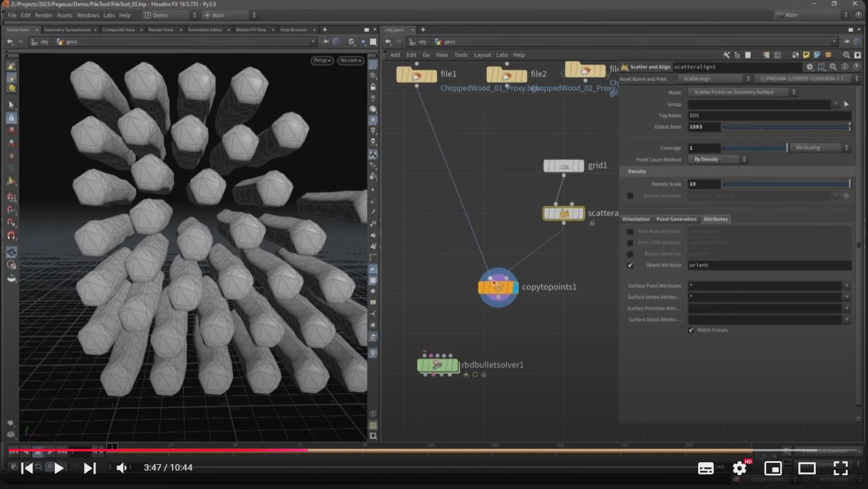Select the file1 node icon

417,75
